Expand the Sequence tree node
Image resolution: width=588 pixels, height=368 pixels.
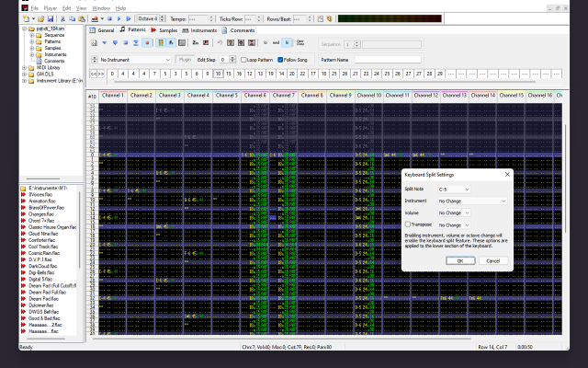click(x=32, y=35)
